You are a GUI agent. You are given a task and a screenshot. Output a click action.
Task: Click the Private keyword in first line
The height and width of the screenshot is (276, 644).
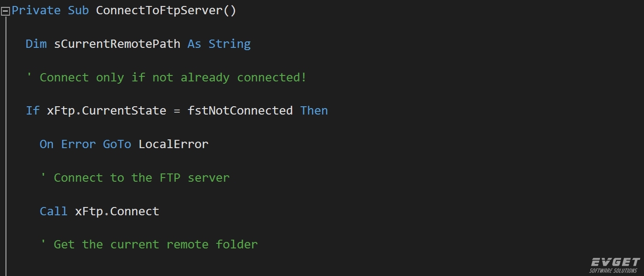36,11
